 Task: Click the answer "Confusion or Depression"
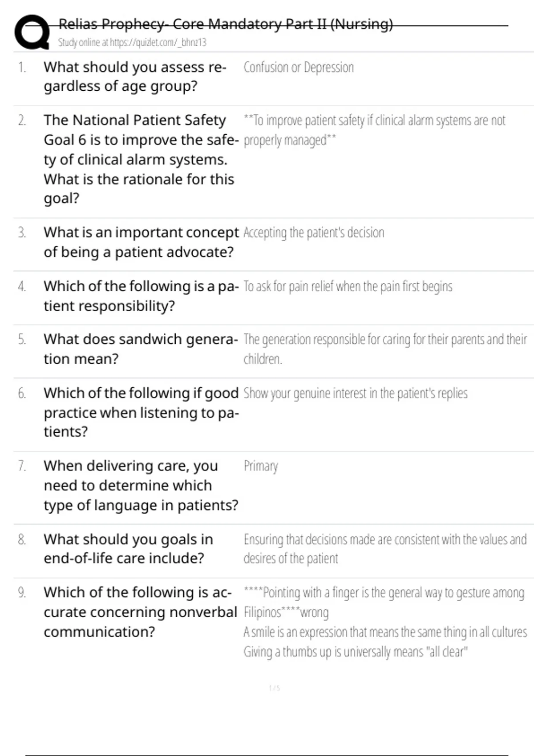pyautogui.click(x=298, y=68)
